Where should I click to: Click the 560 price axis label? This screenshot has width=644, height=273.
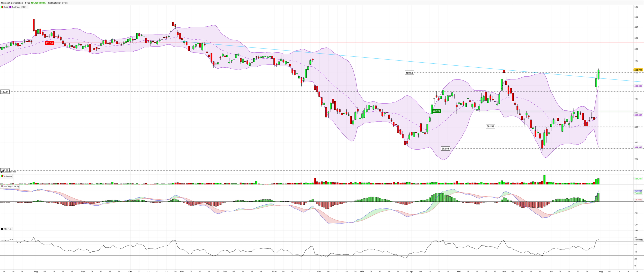click(x=636, y=17)
